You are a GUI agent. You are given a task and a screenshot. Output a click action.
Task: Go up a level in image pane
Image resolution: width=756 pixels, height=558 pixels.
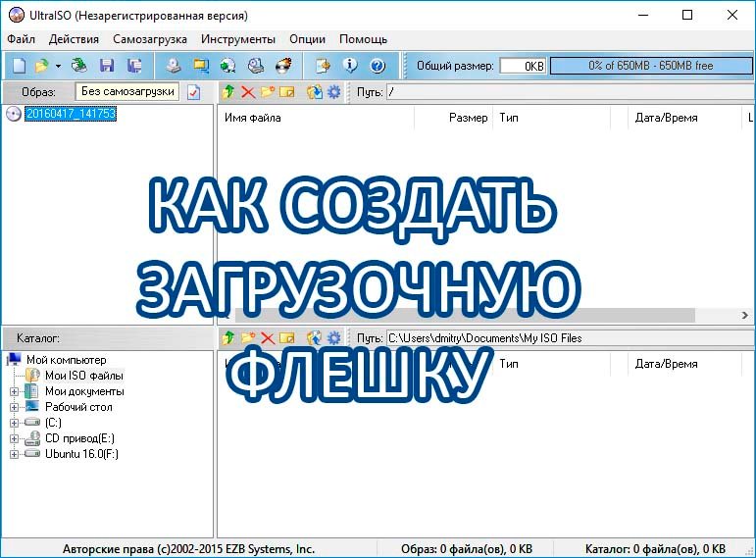click(228, 91)
